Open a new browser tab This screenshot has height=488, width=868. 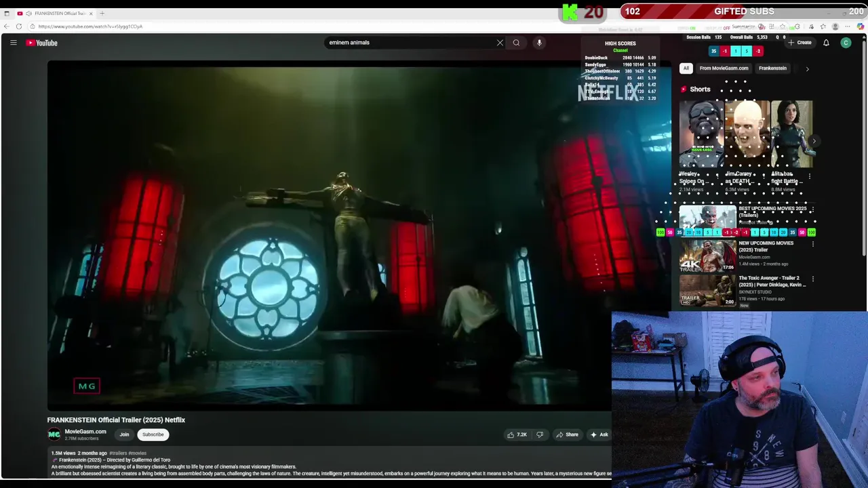click(102, 14)
